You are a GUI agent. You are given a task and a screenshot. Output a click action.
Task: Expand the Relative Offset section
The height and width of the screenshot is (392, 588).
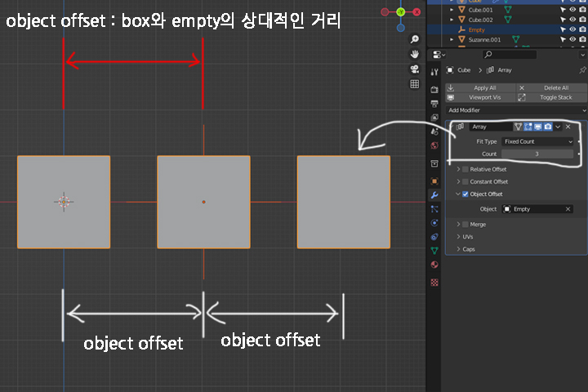click(x=458, y=169)
